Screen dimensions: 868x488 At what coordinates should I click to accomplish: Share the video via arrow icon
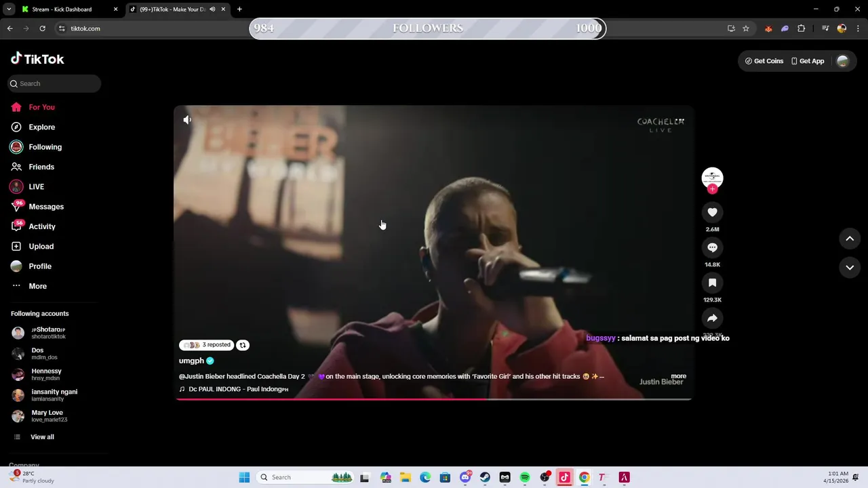point(712,318)
